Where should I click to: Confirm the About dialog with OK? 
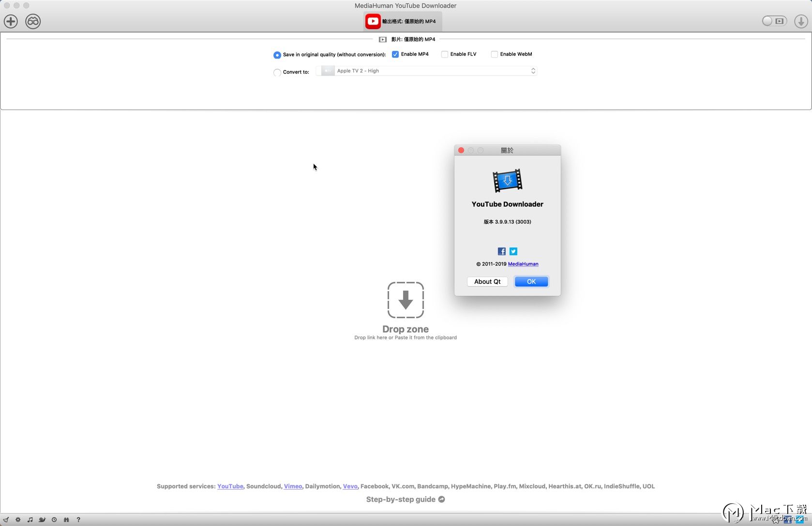point(531,281)
